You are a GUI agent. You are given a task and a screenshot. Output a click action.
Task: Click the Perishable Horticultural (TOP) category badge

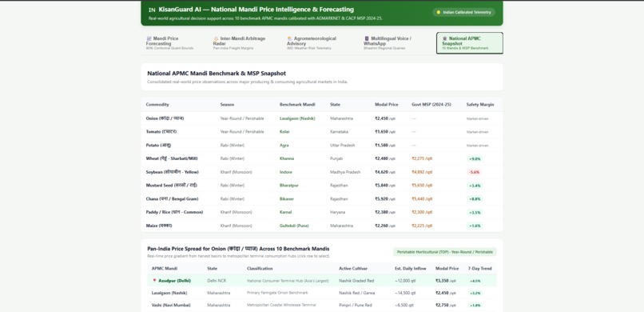(445, 252)
